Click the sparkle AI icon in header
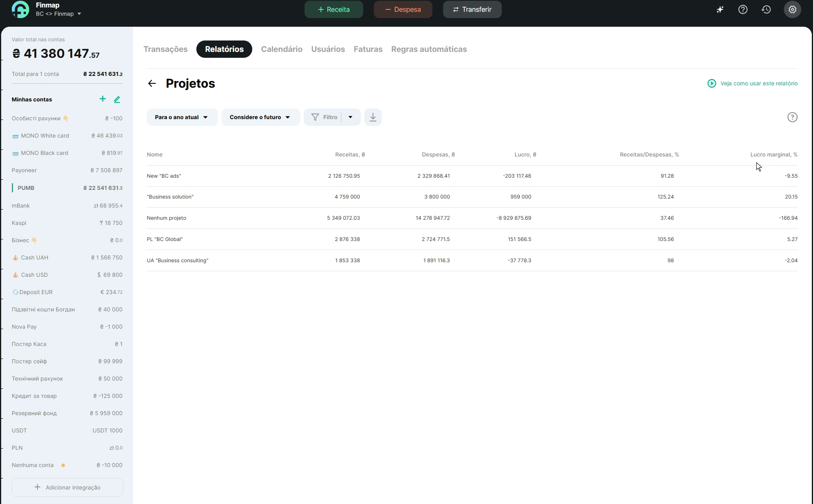 720,9
